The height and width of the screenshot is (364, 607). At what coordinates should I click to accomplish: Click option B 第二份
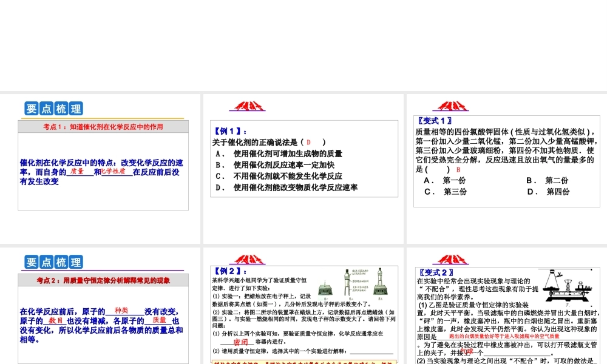click(548, 180)
